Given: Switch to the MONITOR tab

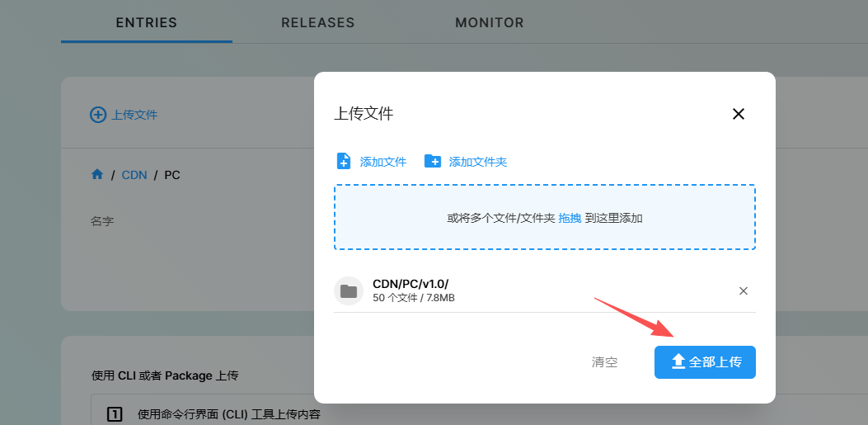Looking at the screenshot, I should tap(490, 23).
